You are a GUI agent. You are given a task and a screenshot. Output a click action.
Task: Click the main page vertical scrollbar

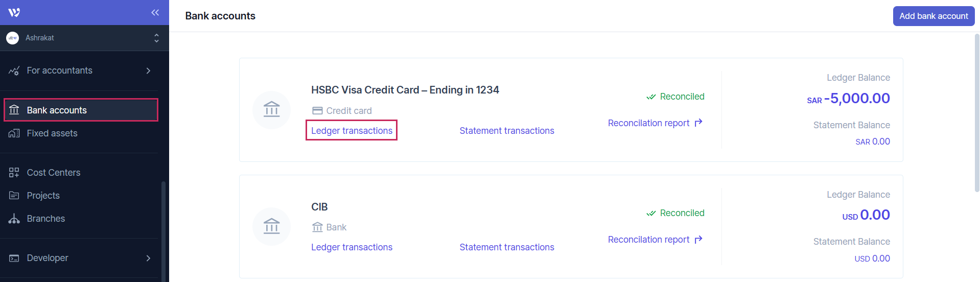click(x=977, y=112)
